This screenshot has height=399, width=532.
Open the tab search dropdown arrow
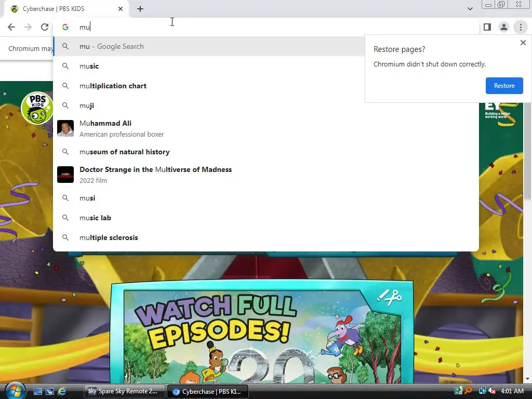[470, 9]
